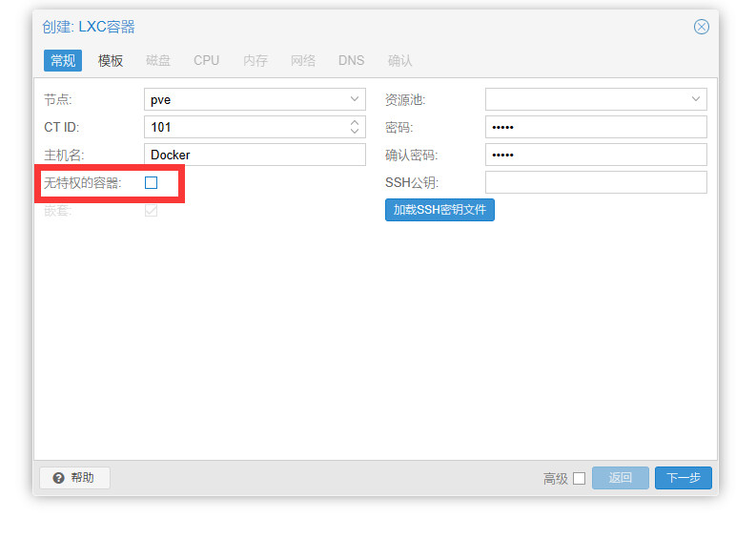Select the DNS tab

[x=351, y=61]
